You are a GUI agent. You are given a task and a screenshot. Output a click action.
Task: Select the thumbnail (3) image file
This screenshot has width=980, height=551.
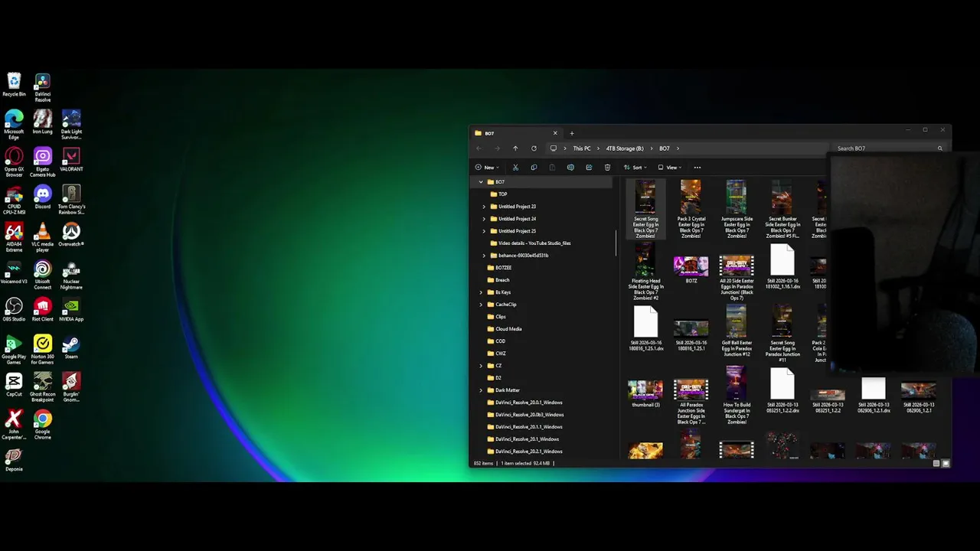645,393
